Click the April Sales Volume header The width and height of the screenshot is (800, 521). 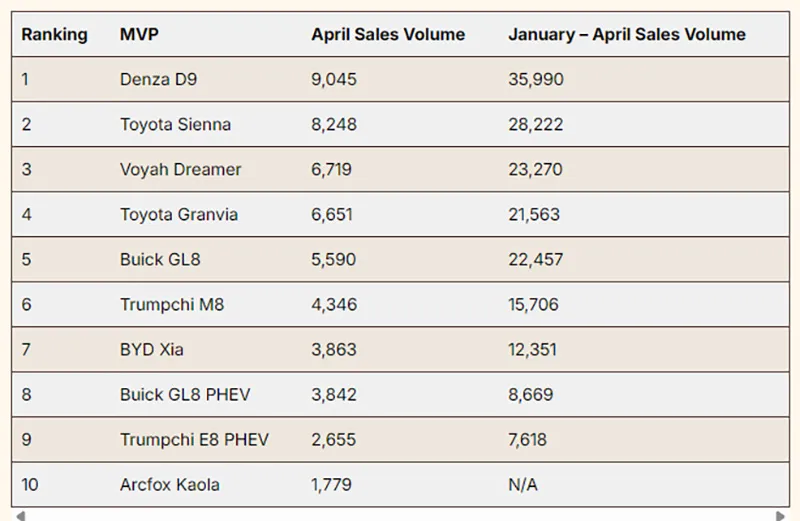pyautogui.click(x=388, y=35)
